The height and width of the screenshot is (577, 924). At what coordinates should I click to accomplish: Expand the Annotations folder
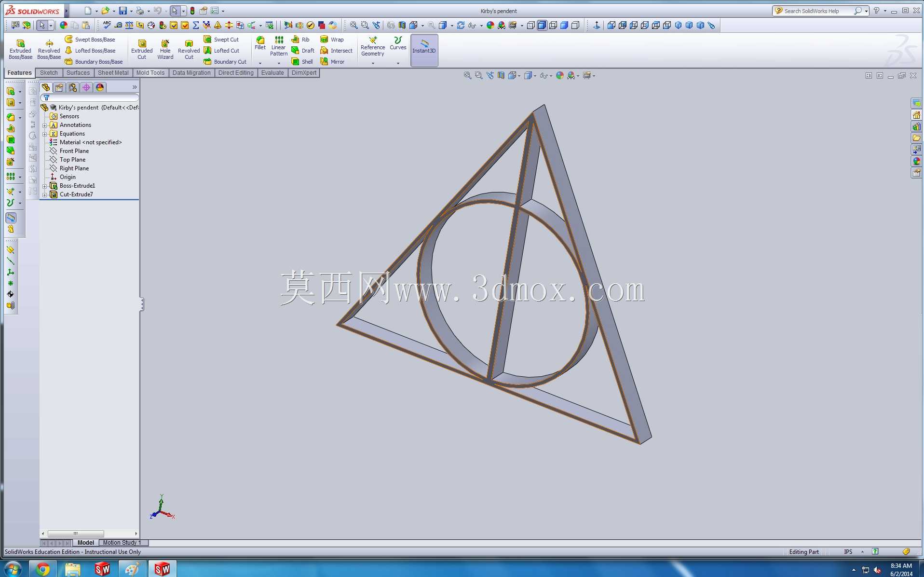45,125
